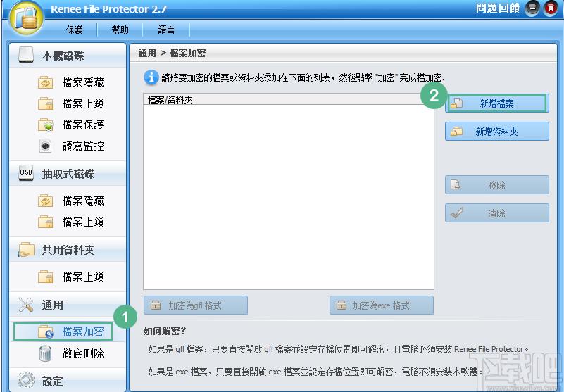
Task: Click the USB drive icon for 抽取式磁碟
Action: tap(26, 173)
